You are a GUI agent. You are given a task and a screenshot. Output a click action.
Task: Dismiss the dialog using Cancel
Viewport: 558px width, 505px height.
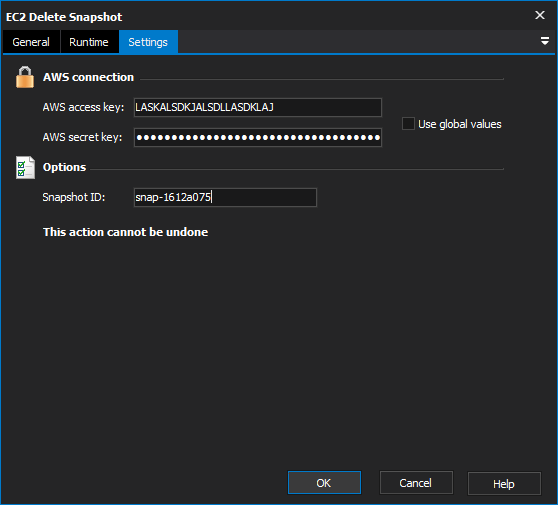click(416, 483)
